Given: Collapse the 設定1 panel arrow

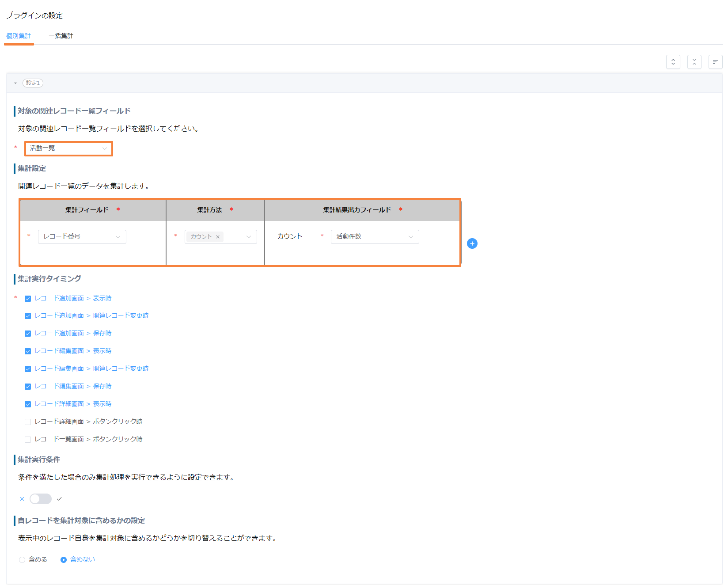Looking at the screenshot, I should click(15, 83).
